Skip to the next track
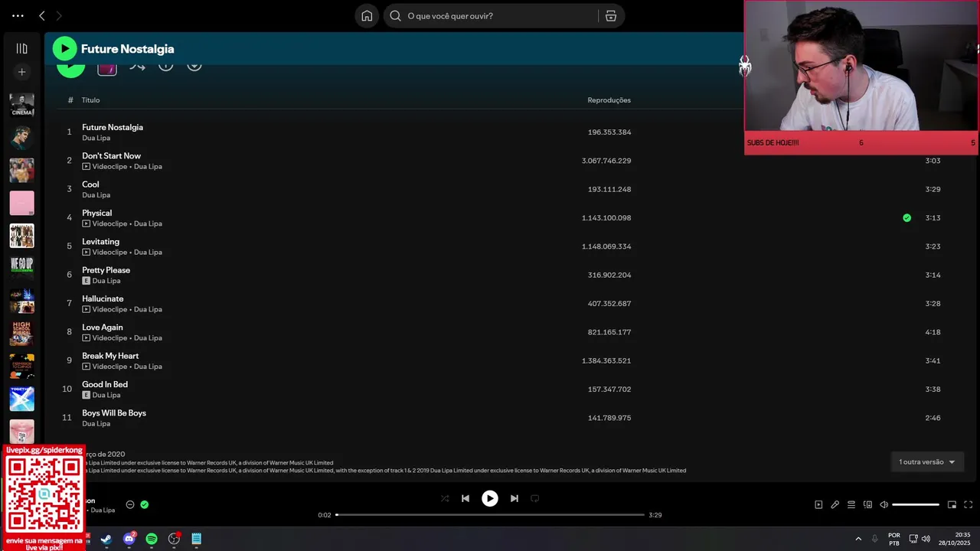The image size is (980, 551). point(514,498)
